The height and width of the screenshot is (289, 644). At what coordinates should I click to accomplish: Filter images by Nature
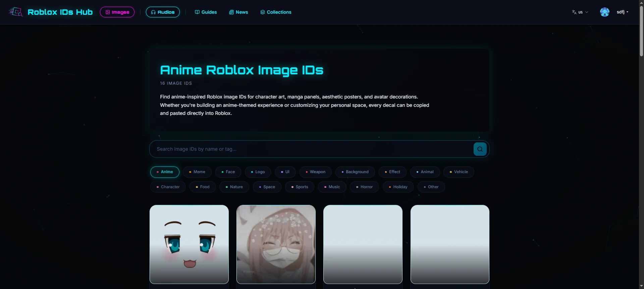pyautogui.click(x=234, y=187)
